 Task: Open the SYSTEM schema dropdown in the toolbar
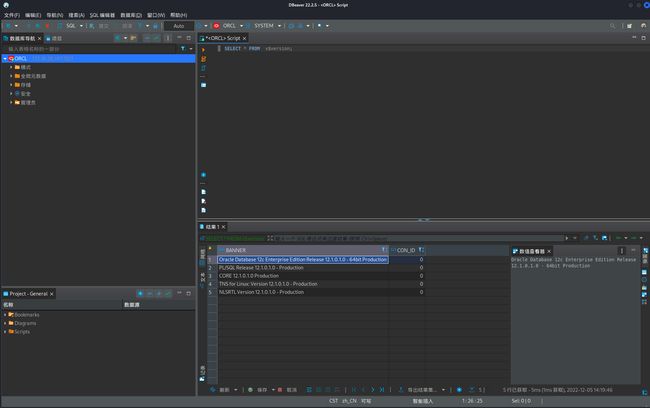(279, 26)
